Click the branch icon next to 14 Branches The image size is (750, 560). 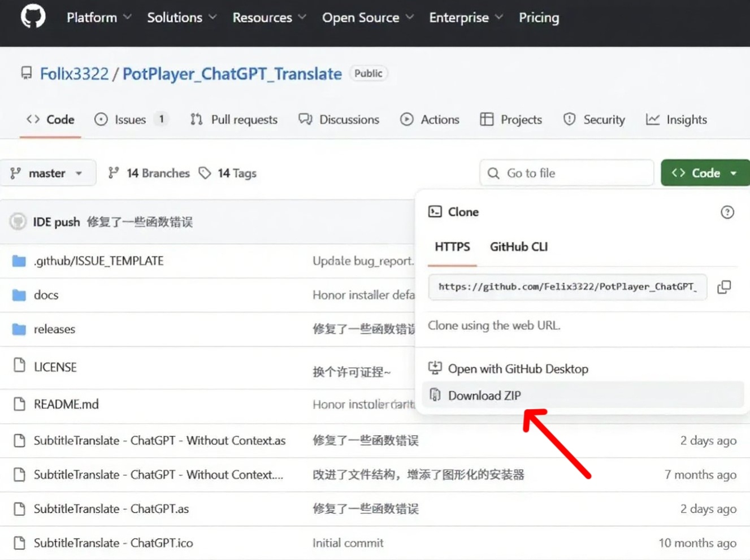(x=114, y=173)
